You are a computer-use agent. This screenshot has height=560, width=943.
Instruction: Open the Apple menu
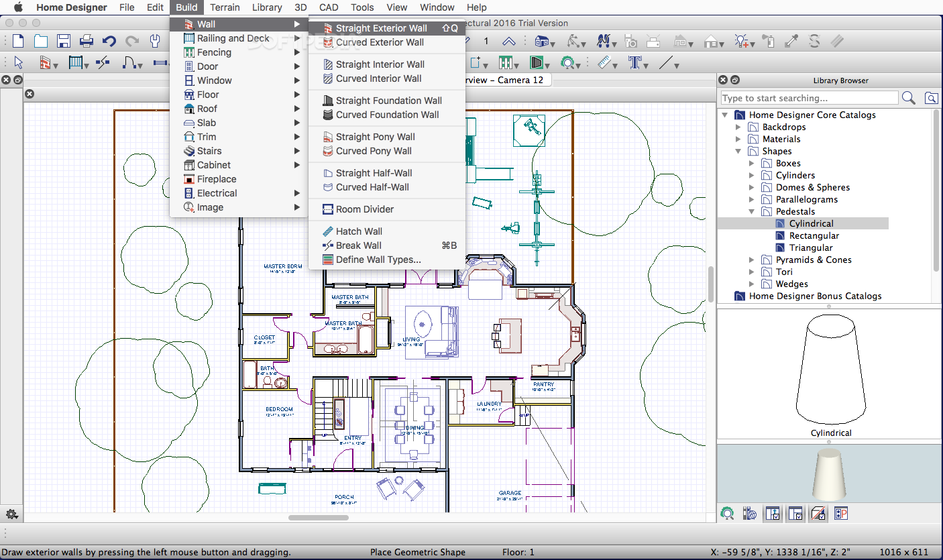18,7
